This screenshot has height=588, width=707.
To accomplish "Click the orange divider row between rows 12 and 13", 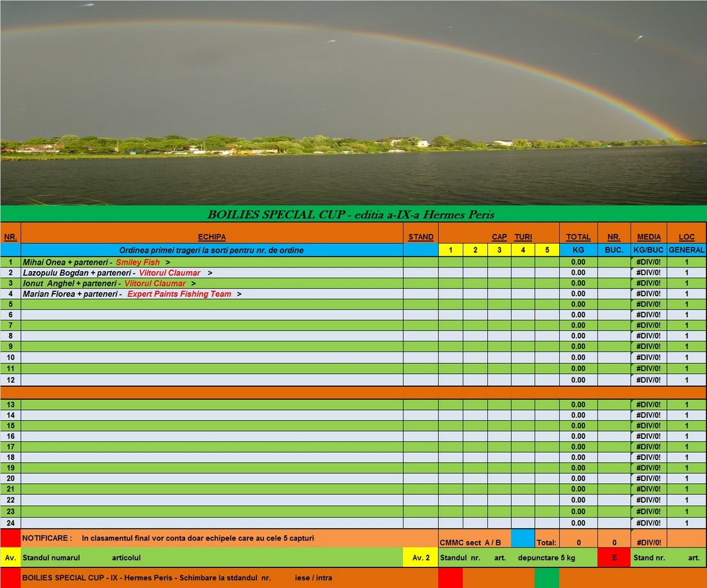I will point(353,392).
